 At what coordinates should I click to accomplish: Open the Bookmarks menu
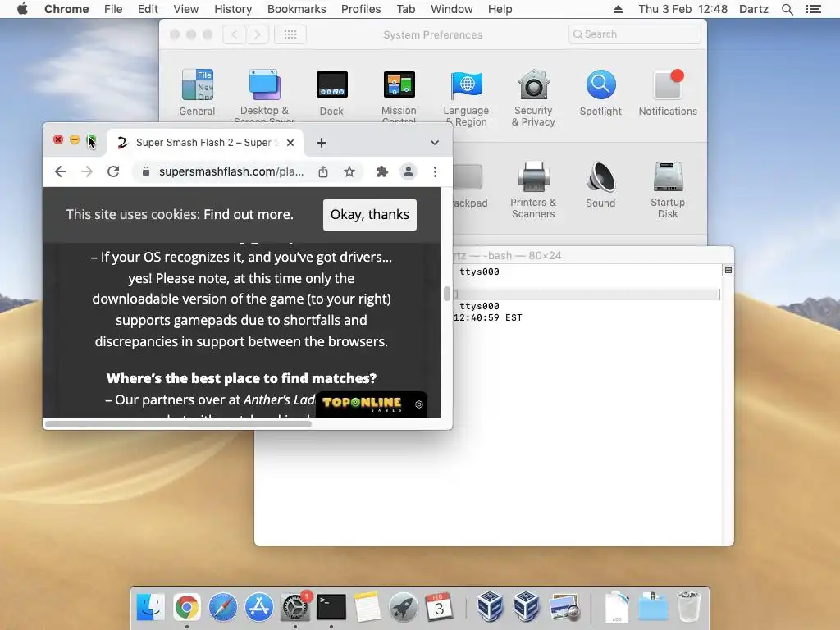(297, 9)
